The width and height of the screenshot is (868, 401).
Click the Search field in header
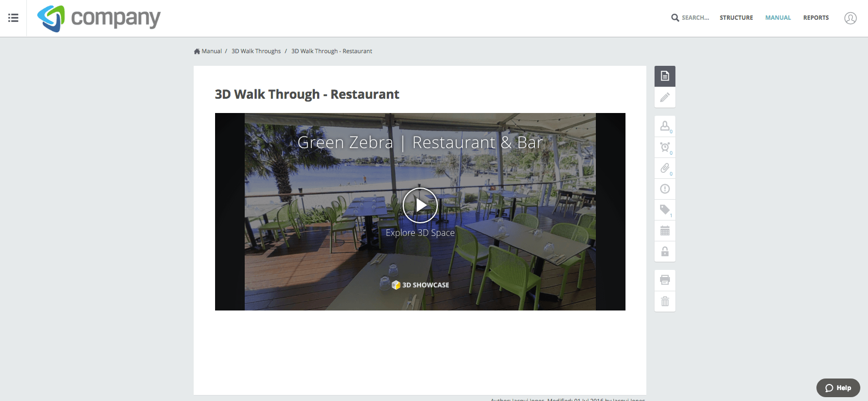pos(690,18)
